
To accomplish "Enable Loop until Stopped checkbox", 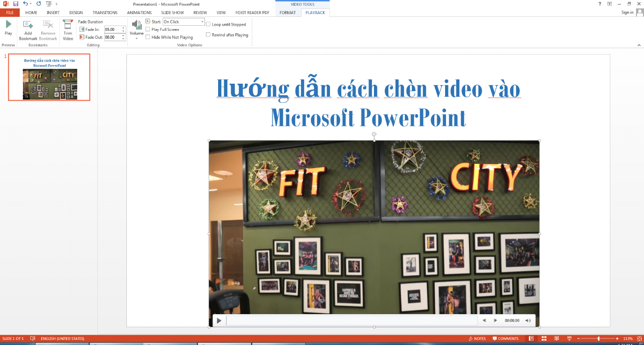I will pos(208,24).
